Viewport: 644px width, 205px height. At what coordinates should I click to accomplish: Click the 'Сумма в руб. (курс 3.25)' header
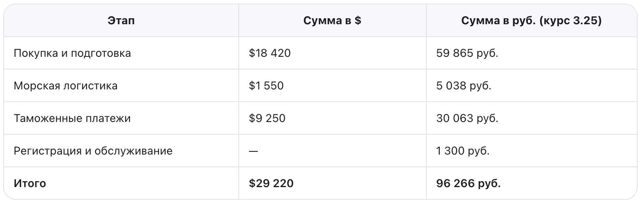[x=531, y=21]
